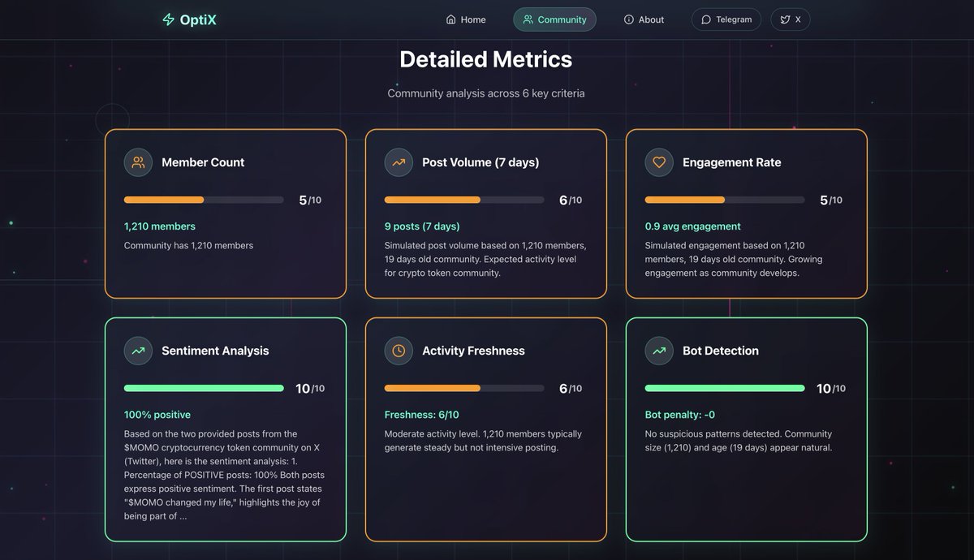
Task: Click the Activity Freshness progress bar
Action: [464, 388]
